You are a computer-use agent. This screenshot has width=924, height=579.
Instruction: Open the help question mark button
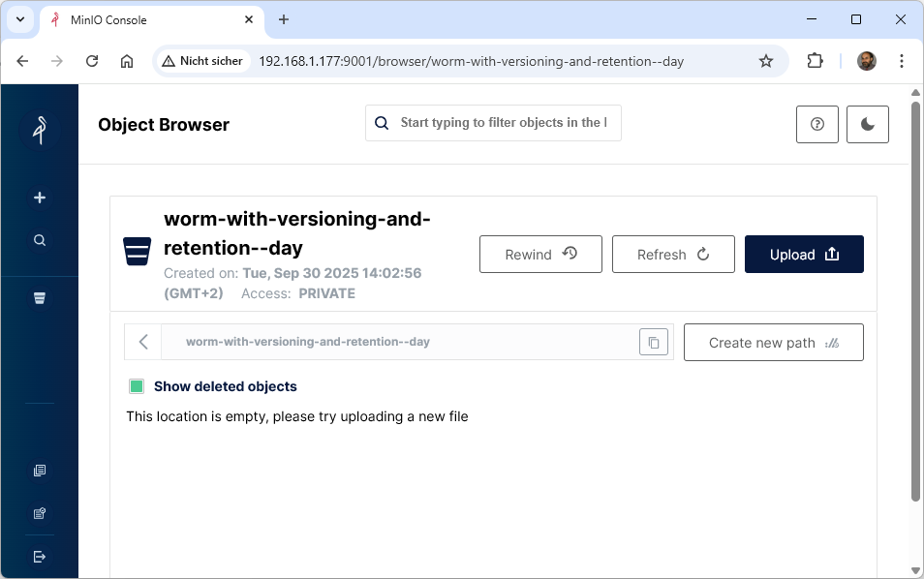[x=817, y=124]
